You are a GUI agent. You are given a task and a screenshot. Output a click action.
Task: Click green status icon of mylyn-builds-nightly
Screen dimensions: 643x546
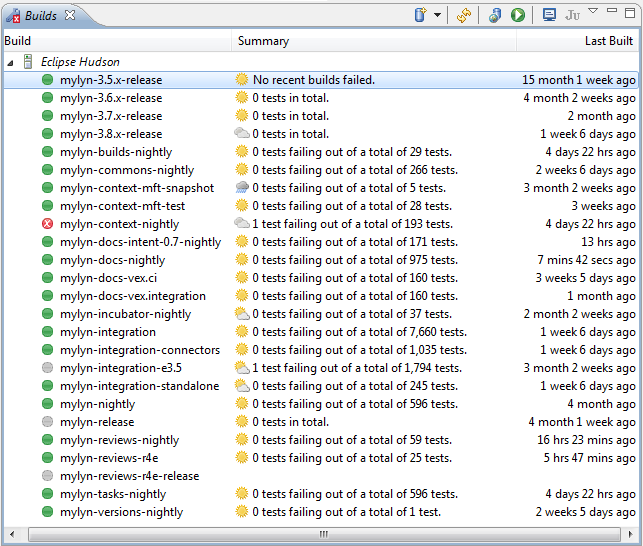click(48, 152)
